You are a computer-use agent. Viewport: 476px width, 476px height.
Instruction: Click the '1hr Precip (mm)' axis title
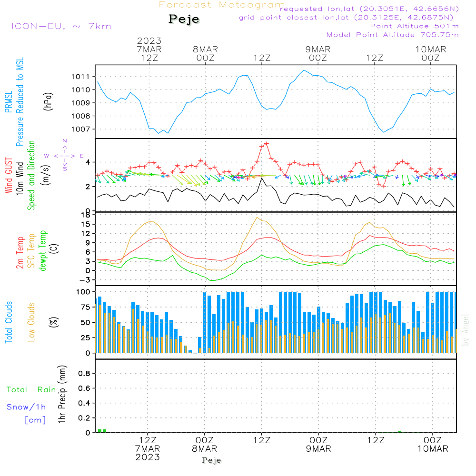(x=62, y=394)
